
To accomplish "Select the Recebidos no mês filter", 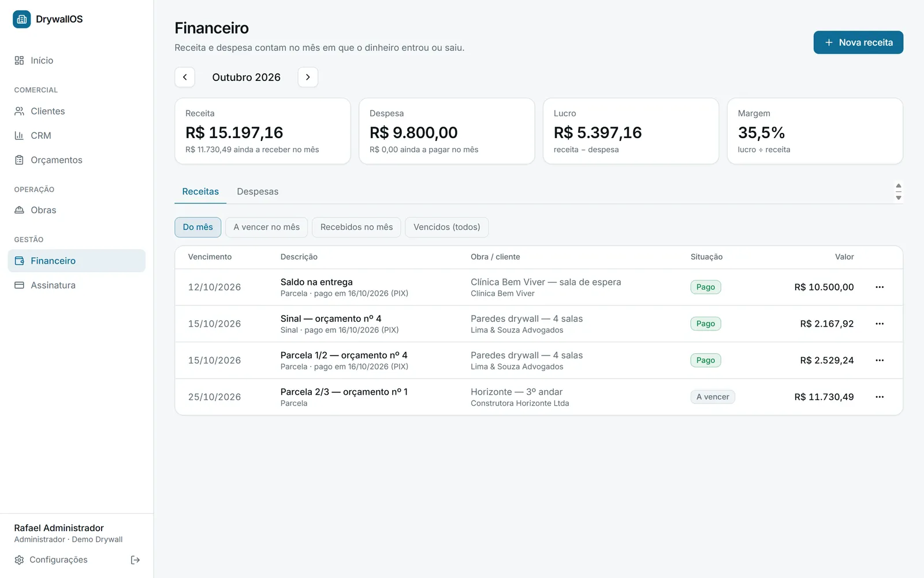I will click(x=356, y=227).
